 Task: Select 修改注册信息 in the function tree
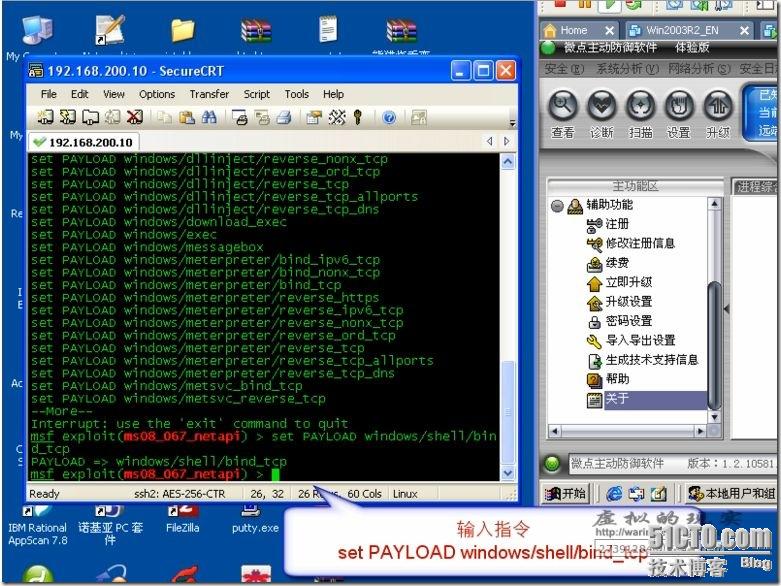(641, 243)
